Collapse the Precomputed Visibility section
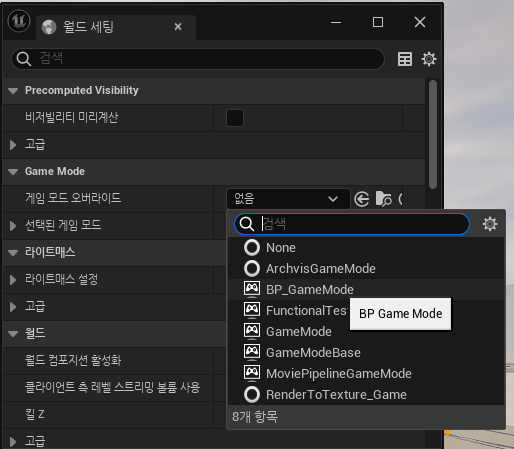 pos(13,91)
